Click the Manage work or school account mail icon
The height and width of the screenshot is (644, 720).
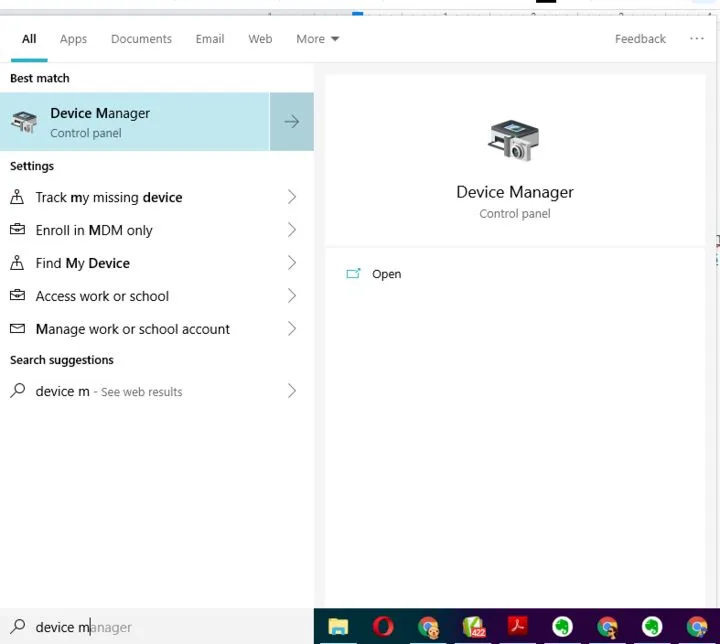[x=17, y=328]
